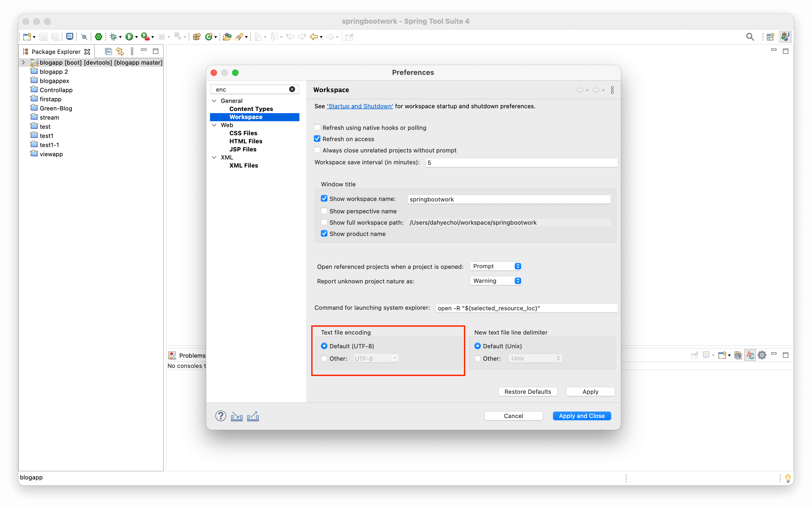Click the Preferences help question mark icon
This screenshot has width=812, height=508.
click(x=220, y=416)
